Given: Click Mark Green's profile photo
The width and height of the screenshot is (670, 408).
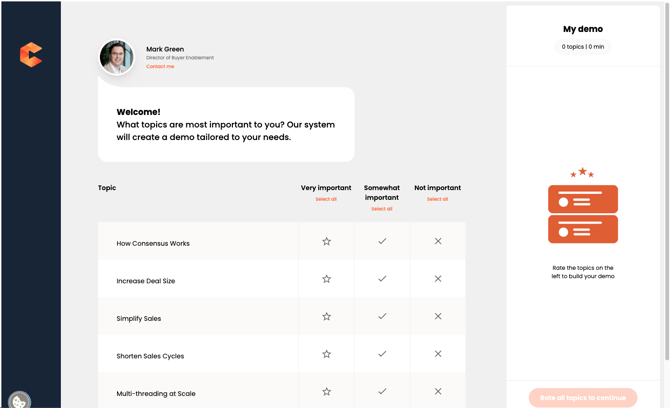Looking at the screenshot, I should [116, 57].
